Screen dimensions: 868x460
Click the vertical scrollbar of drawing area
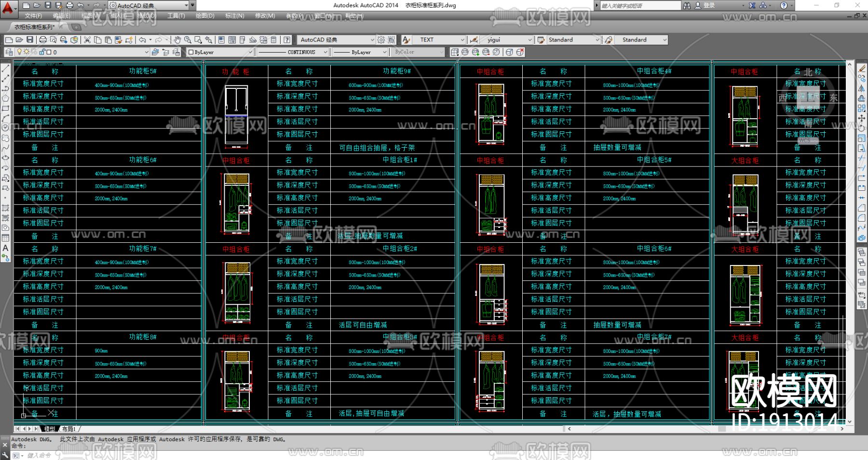[x=850, y=242]
